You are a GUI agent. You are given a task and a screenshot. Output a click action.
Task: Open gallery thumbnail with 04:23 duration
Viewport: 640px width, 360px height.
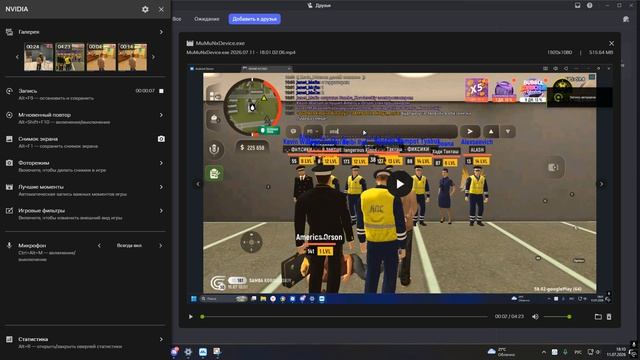click(70, 57)
